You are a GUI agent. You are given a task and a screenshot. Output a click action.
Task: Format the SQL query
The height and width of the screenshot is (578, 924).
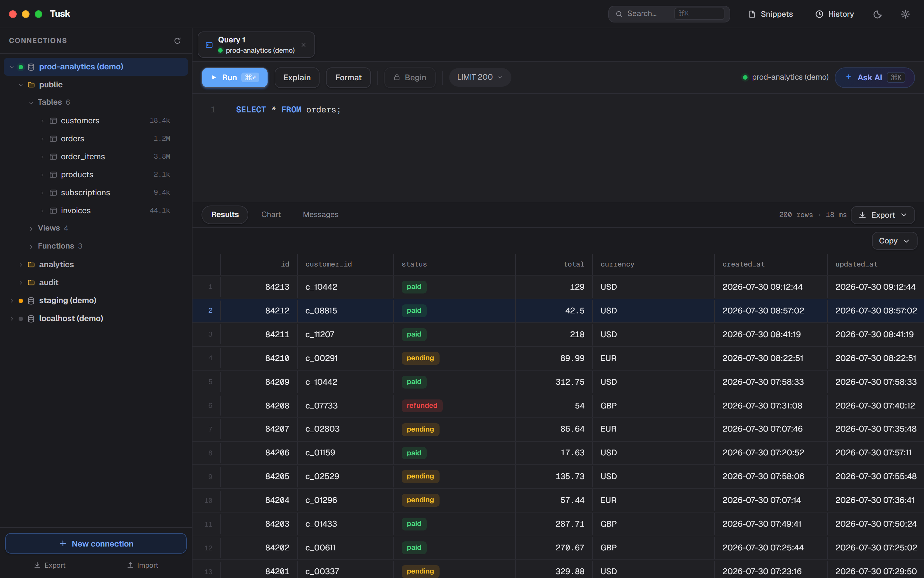(x=348, y=78)
